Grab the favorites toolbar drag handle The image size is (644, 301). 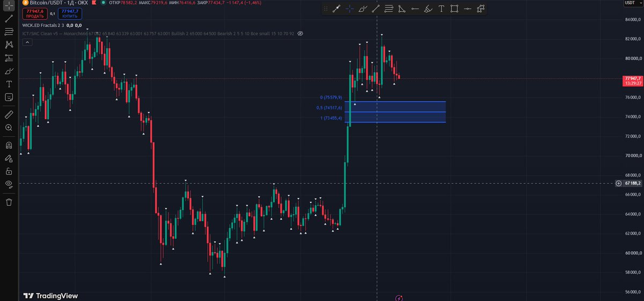click(326, 9)
